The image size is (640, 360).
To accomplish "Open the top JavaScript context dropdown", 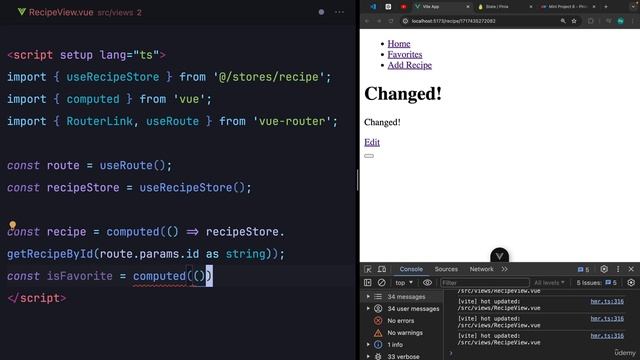I will (404, 282).
